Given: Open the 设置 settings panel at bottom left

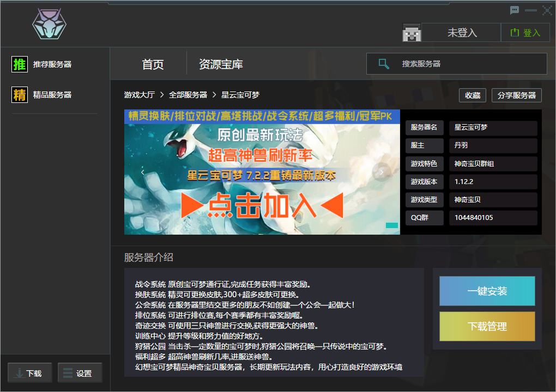Looking at the screenshot, I should click(x=80, y=372).
